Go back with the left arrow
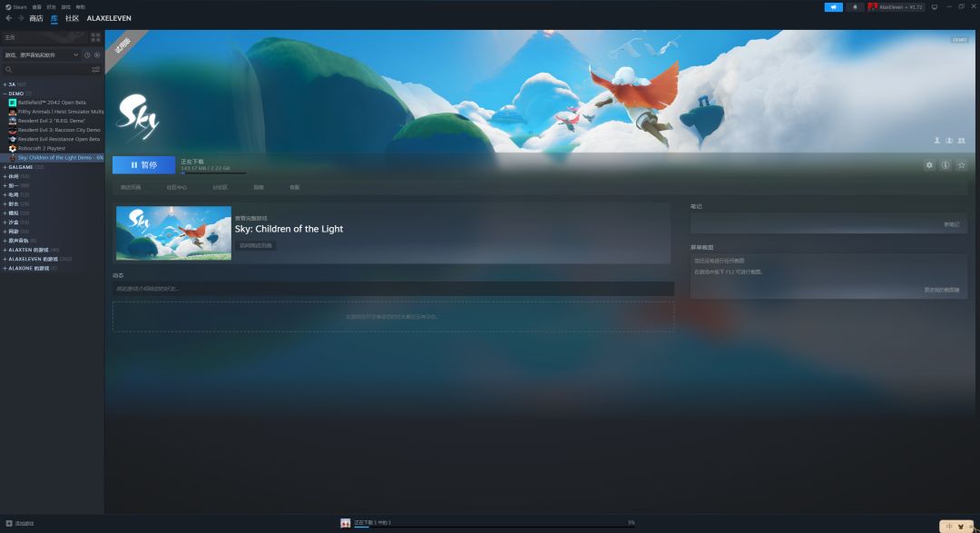 coord(9,18)
